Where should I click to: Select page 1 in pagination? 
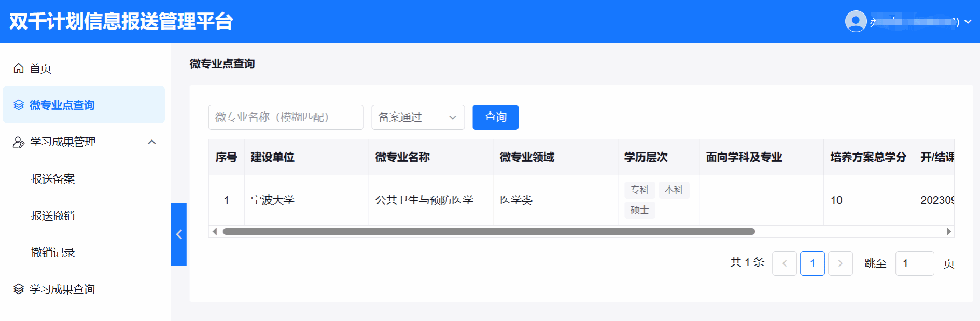click(x=812, y=263)
